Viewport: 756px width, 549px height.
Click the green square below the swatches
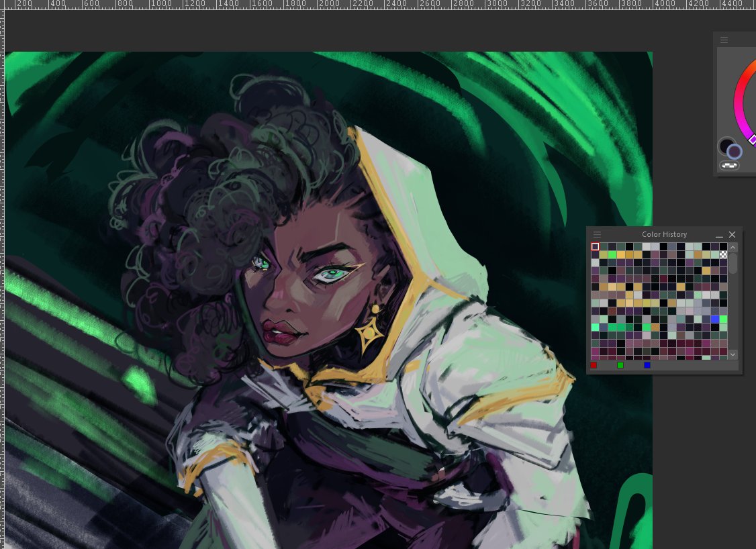click(x=620, y=365)
